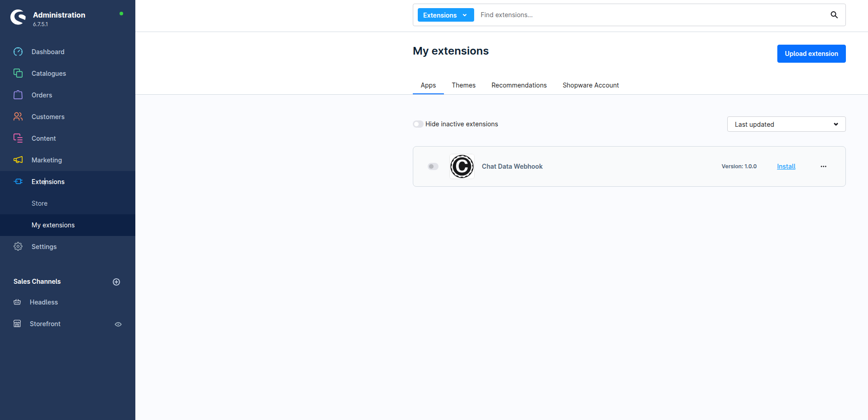Click the Storefront eye visibility icon
Image resolution: width=868 pixels, height=420 pixels.
point(118,324)
